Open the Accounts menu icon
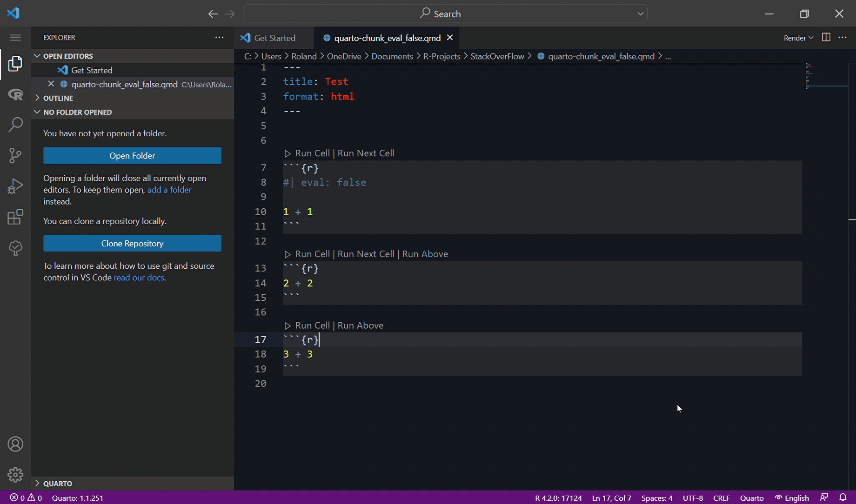856x504 pixels. pyautogui.click(x=15, y=444)
